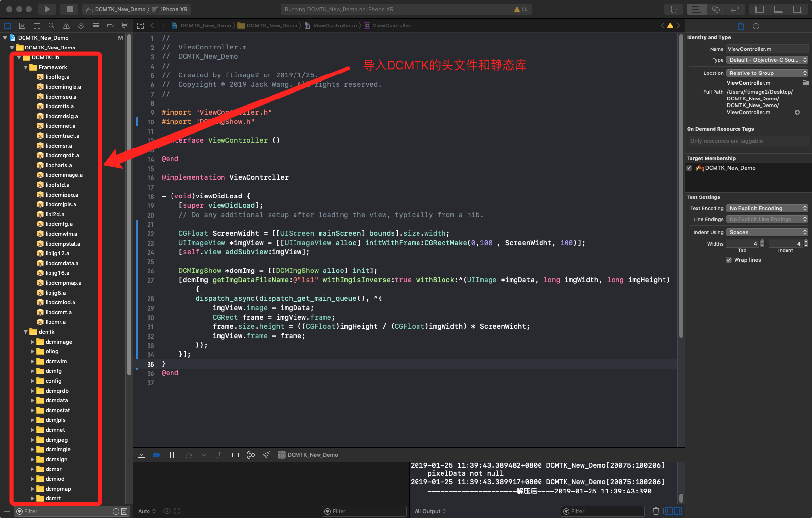This screenshot has width=812, height=518.
Task: Enable Wrap lines checkbox
Action: [729, 260]
